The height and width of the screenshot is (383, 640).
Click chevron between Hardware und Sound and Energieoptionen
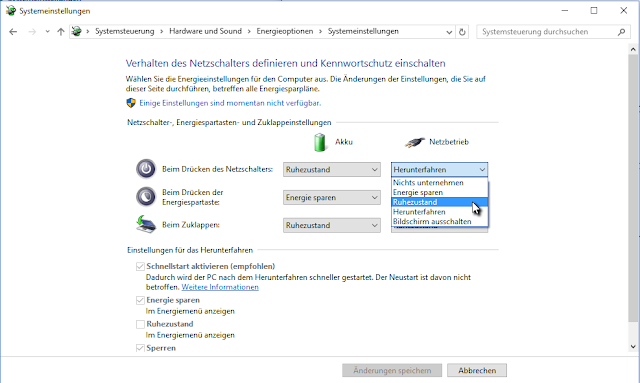tap(249, 31)
